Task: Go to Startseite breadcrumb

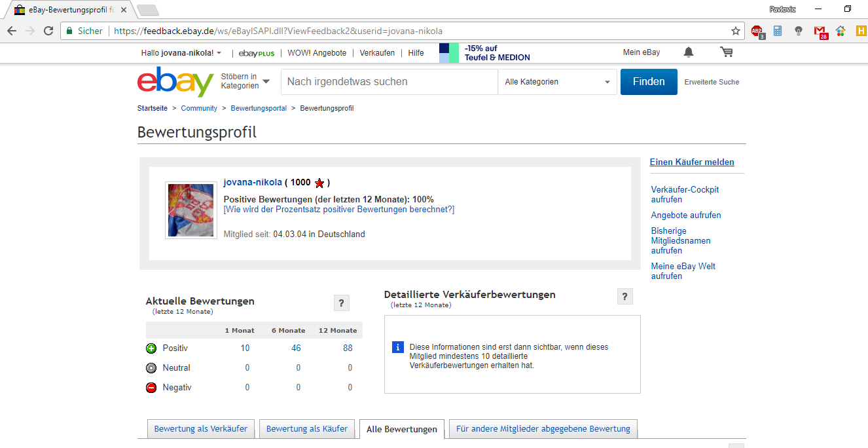Action: [x=153, y=108]
